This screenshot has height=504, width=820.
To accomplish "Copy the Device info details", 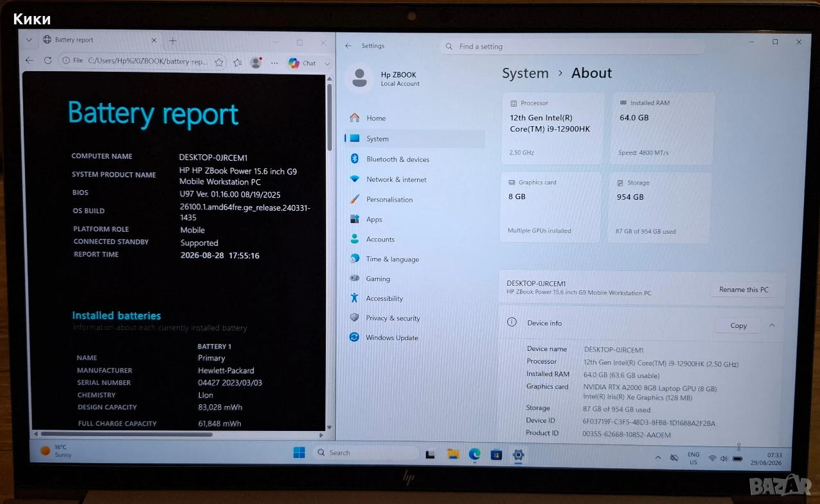I will pyautogui.click(x=738, y=325).
